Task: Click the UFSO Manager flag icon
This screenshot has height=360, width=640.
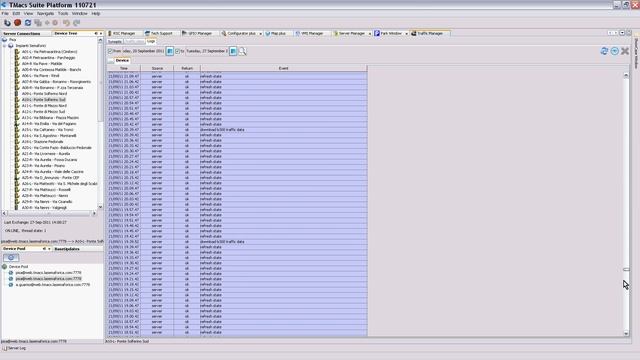Action: (184, 33)
